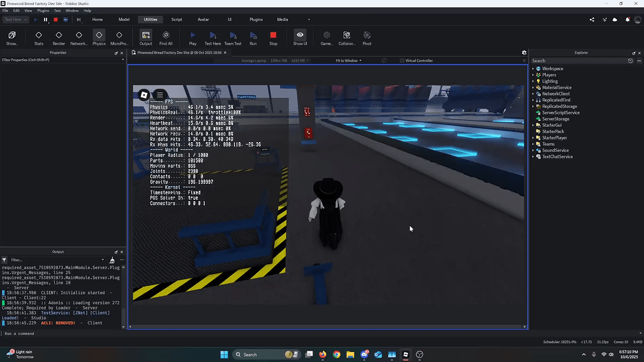This screenshot has width=644, height=362.
Task: Open Collision Groups editor icon
Action: pyautogui.click(x=347, y=36)
